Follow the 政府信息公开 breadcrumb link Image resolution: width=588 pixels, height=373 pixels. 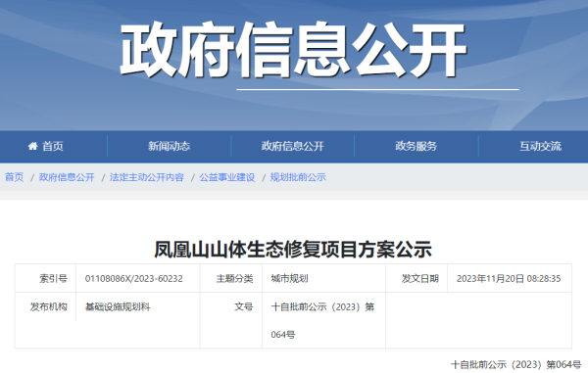click(x=67, y=177)
